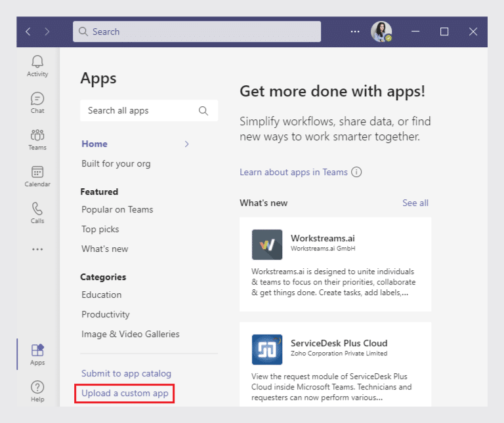Open the Workstreams.ai app logo

[267, 245]
